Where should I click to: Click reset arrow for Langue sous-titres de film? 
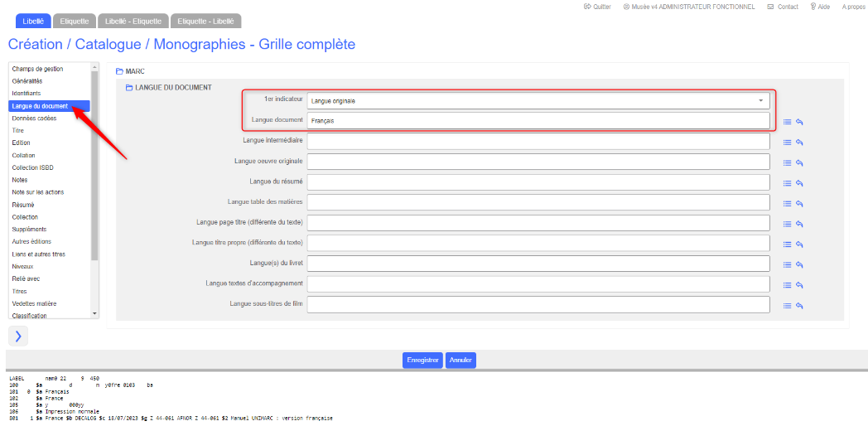[800, 306]
